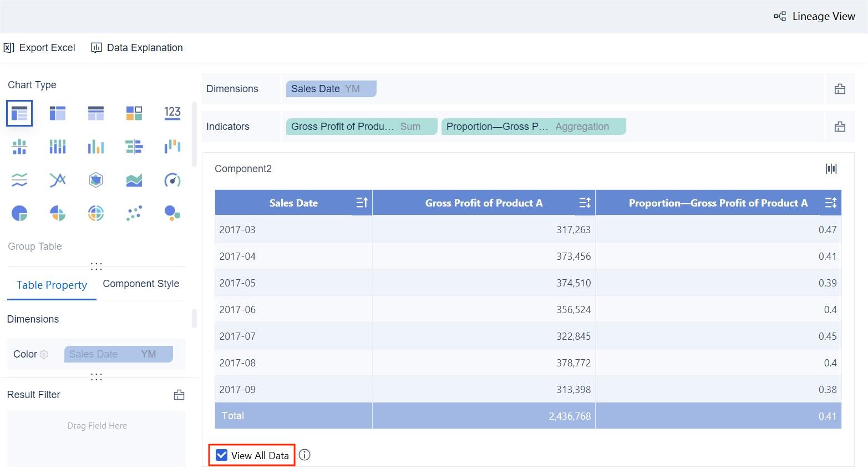Sort by the Sales Date column
The image size is (868, 473).
pos(362,203)
